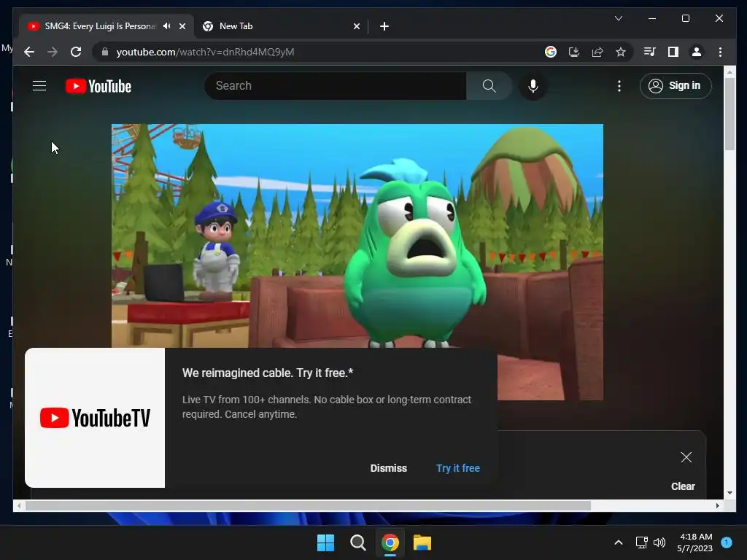Open Chrome three-dot menu
747x560 pixels.
pyautogui.click(x=720, y=52)
